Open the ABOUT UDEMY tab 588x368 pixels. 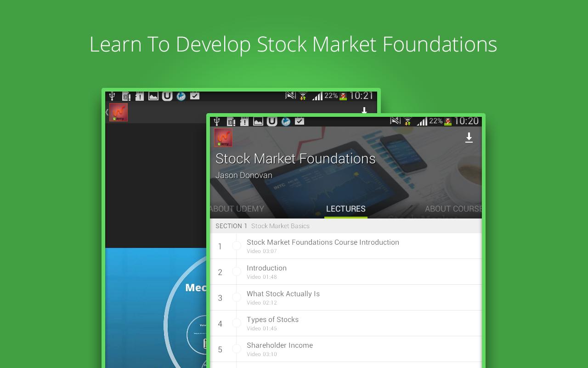pyautogui.click(x=237, y=209)
